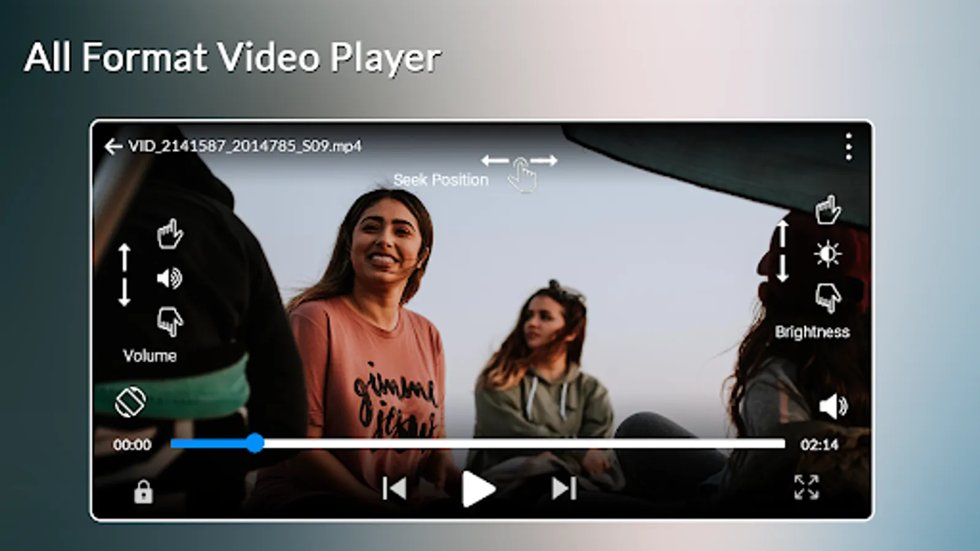This screenshot has width=980, height=551.
Task: Click the filename VID_2141587_2014785_S09.mp4
Action: click(x=245, y=146)
